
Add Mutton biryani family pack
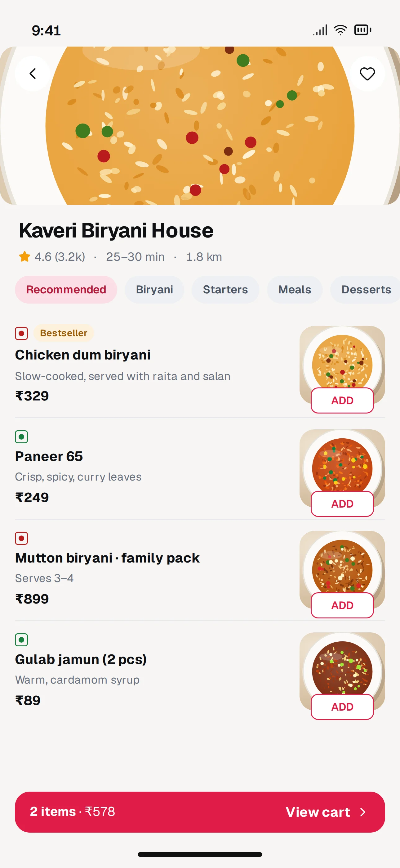pos(342,605)
